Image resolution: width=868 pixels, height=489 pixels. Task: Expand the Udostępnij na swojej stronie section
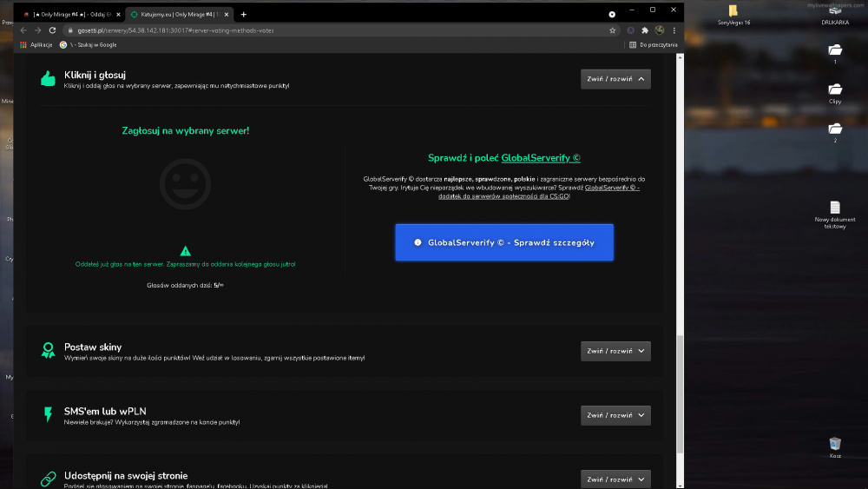615,479
